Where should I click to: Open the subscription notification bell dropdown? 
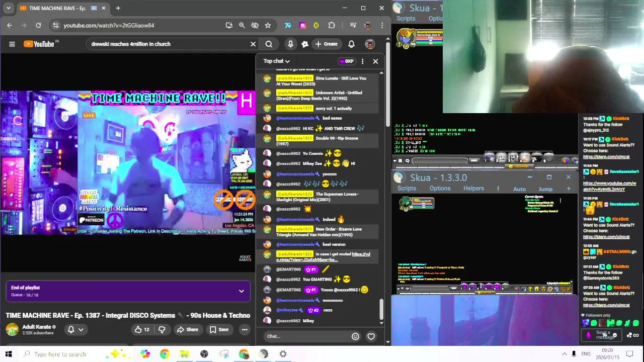coord(75,330)
